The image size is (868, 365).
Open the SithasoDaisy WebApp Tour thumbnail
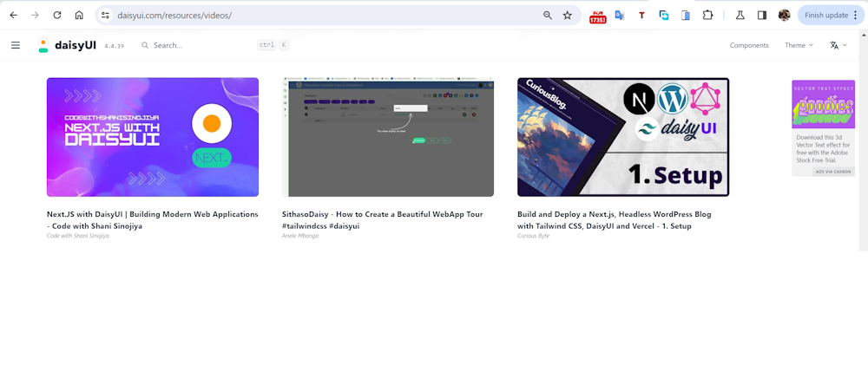coord(388,137)
